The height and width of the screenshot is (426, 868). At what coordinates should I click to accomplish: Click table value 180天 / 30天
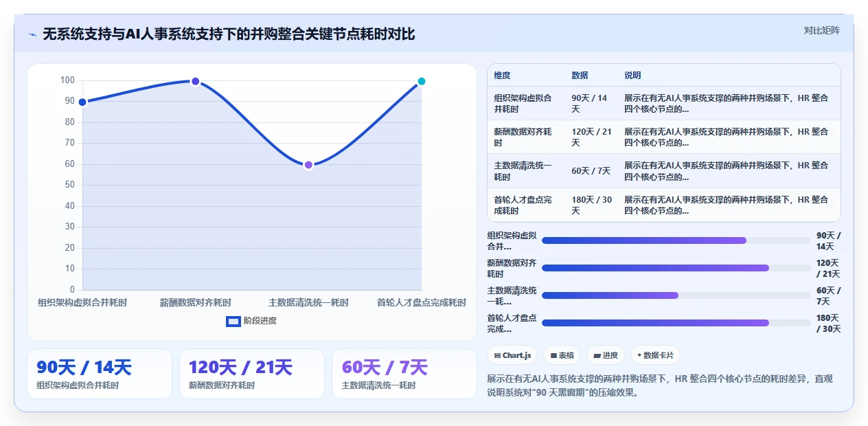click(591, 205)
